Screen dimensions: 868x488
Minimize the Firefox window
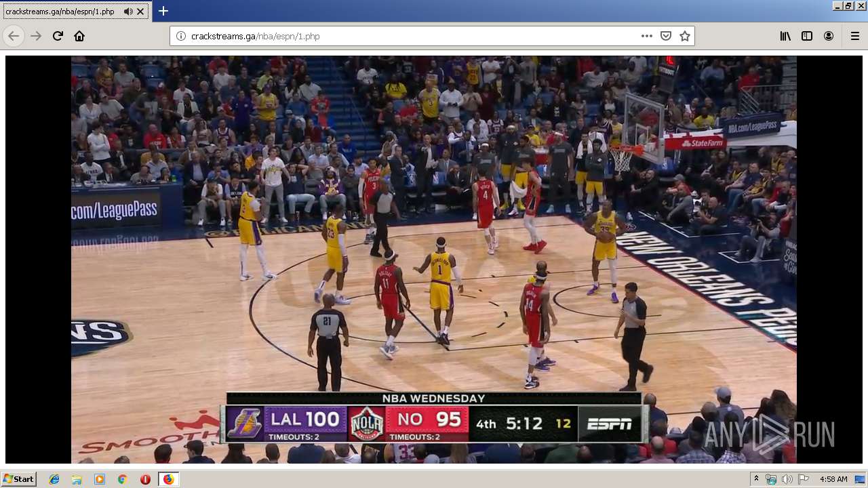pos(837,5)
